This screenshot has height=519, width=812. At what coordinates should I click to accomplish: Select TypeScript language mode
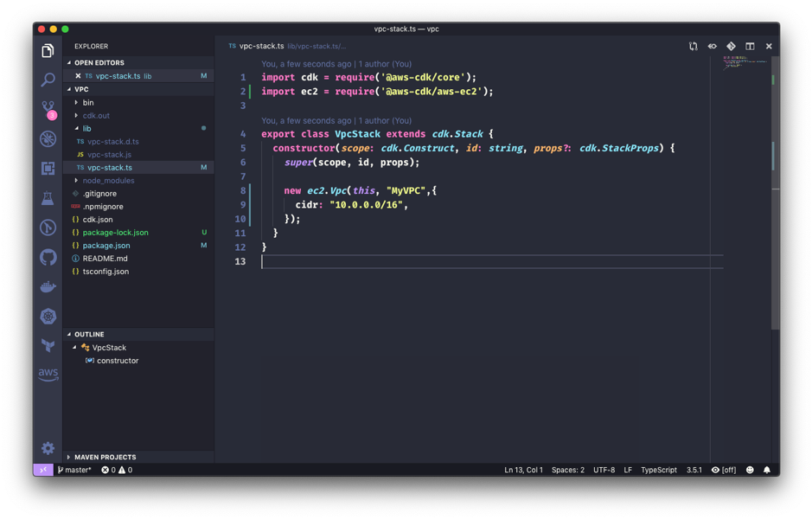point(659,470)
